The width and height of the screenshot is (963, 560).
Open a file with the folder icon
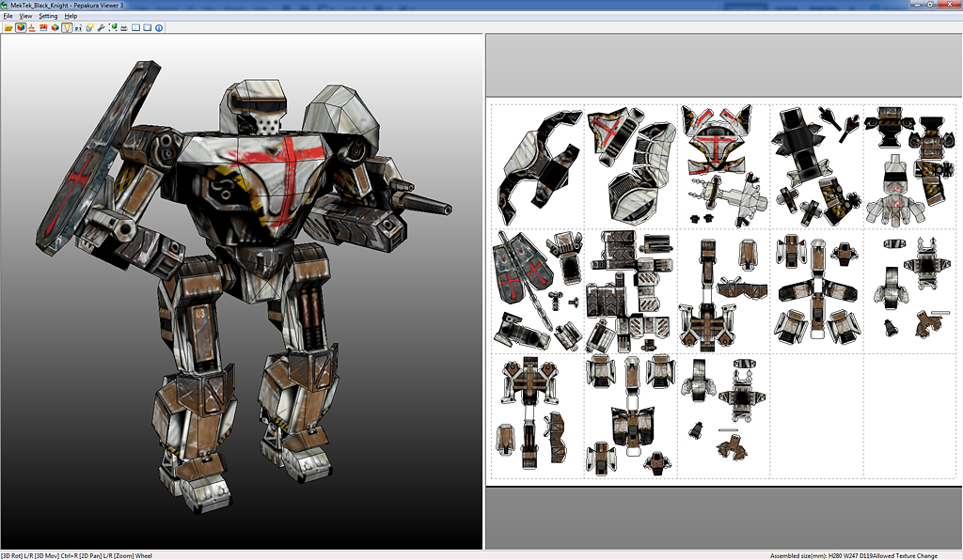[x=8, y=27]
